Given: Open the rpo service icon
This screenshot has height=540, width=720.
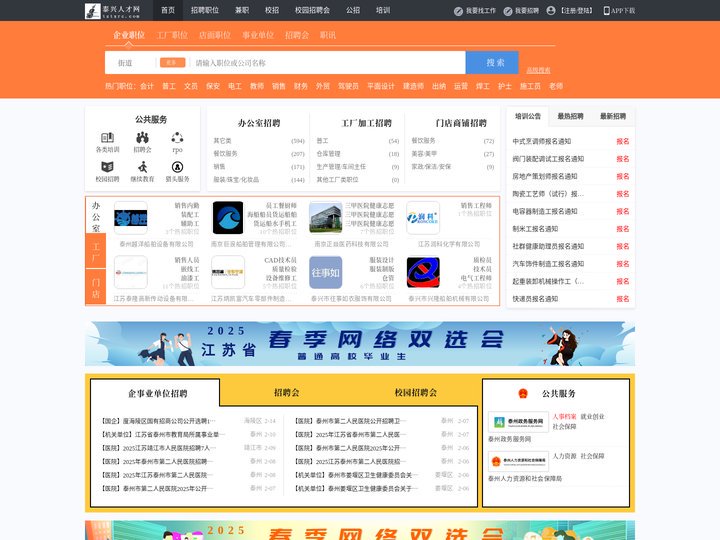Looking at the screenshot, I should tap(177, 137).
